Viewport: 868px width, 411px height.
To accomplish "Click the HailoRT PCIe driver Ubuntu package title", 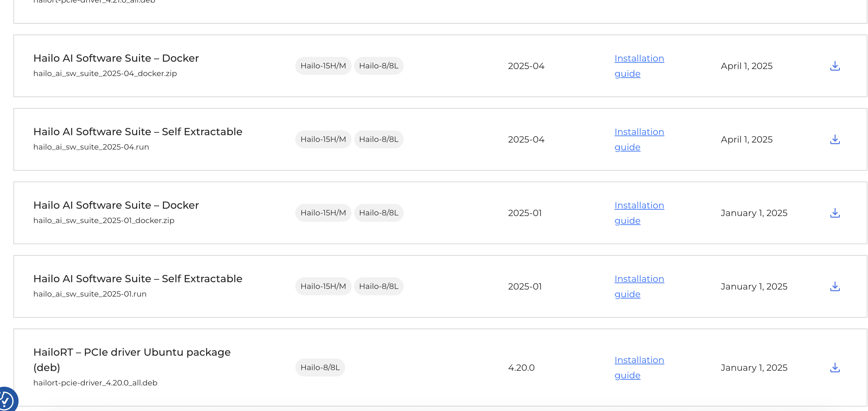I will pos(132,353).
